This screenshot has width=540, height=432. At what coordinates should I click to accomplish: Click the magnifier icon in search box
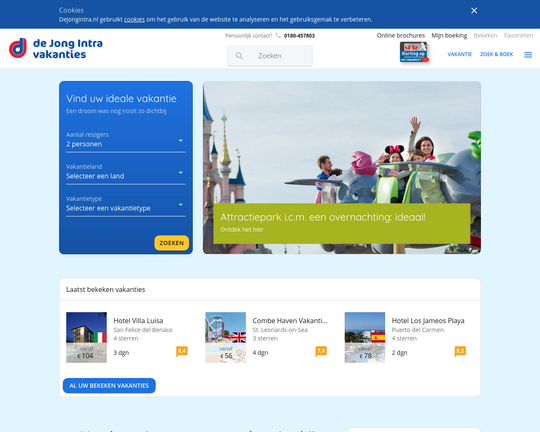point(239,56)
